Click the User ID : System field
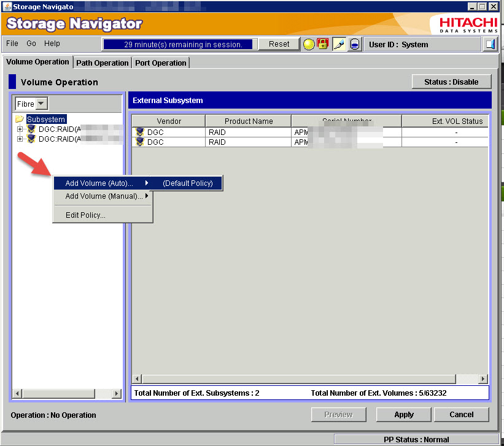 422,44
